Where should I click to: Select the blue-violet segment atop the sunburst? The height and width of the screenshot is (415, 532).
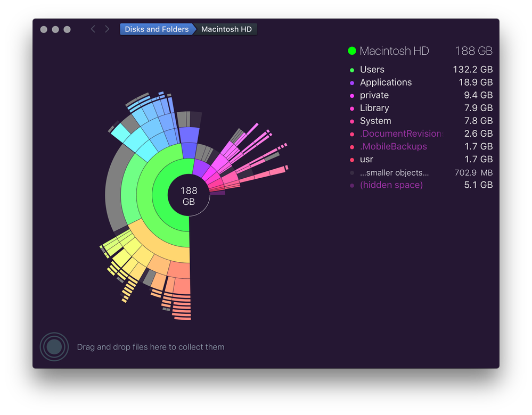point(189,135)
